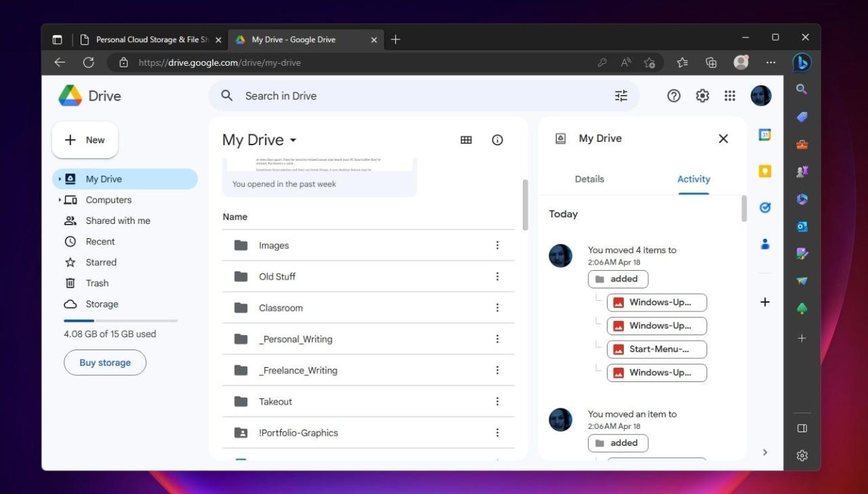868x494 pixels.
Task: Open Edge sidebar search icon
Action: click(802, 89)
